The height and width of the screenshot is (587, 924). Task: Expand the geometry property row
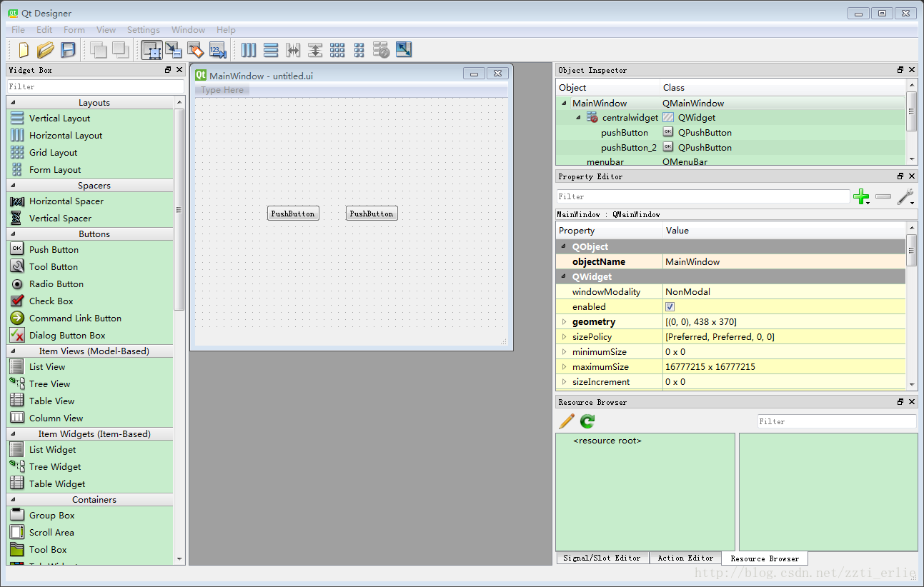tap(564, 322)
